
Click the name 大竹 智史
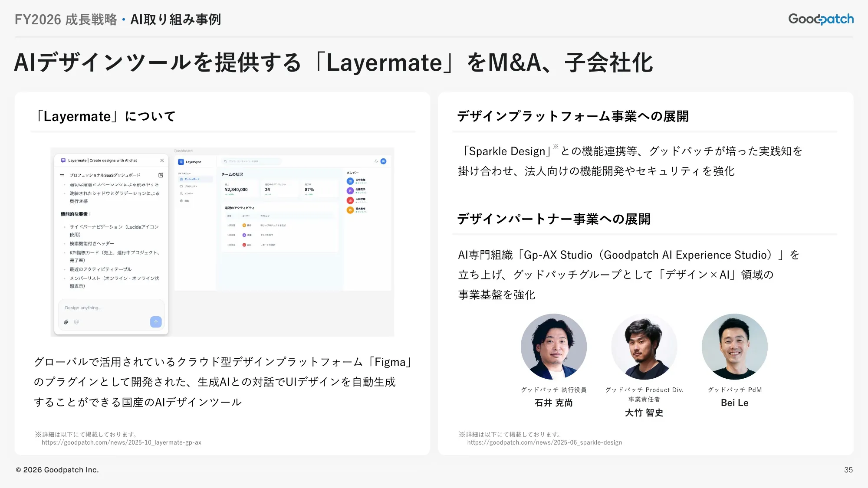tap(644, 413)
